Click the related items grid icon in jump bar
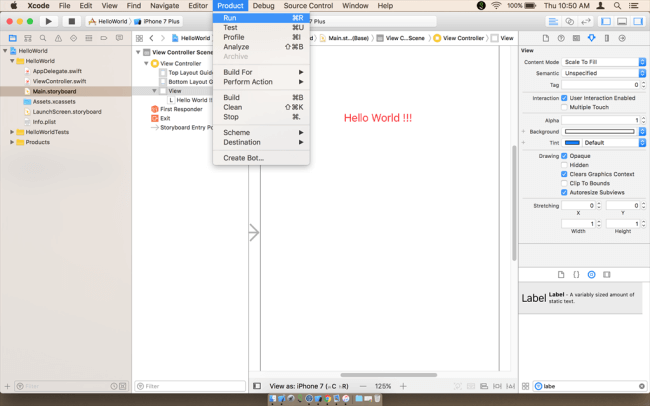This screenshot has width=650, height=406. click(x=139, y=38)
